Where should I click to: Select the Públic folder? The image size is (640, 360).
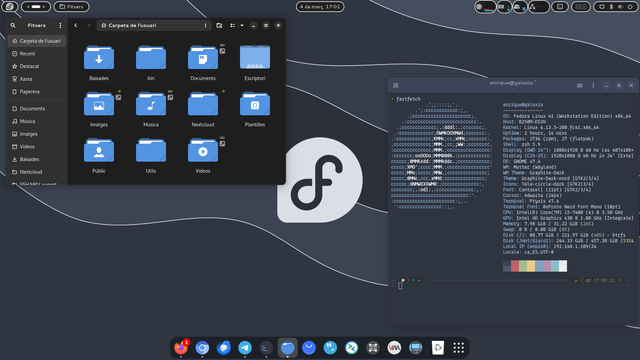coord(99,151)
